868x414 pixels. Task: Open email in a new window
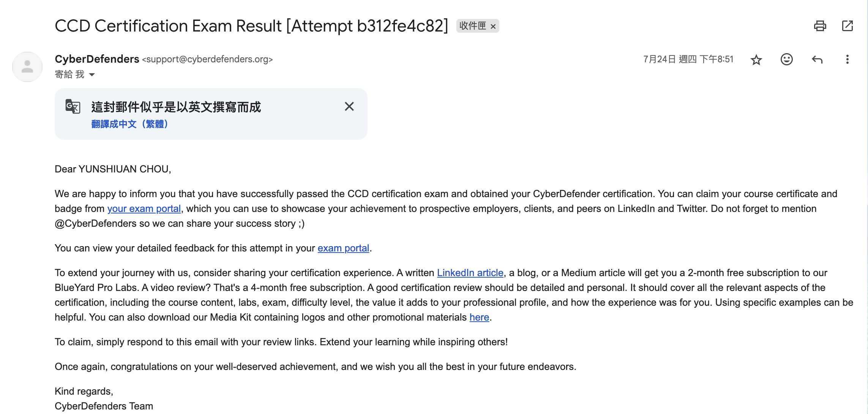847,26
